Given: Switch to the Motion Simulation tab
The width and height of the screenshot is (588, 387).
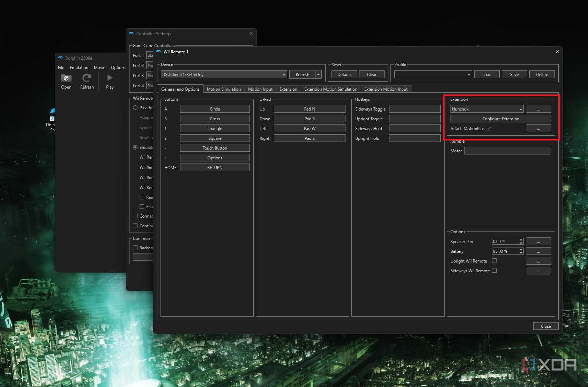Looking at the screenshot, I should pyautogui.click(x=224, y=89).
